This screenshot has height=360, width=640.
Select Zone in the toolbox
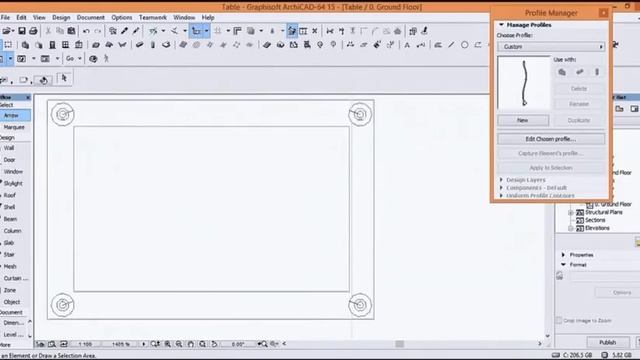10,290
